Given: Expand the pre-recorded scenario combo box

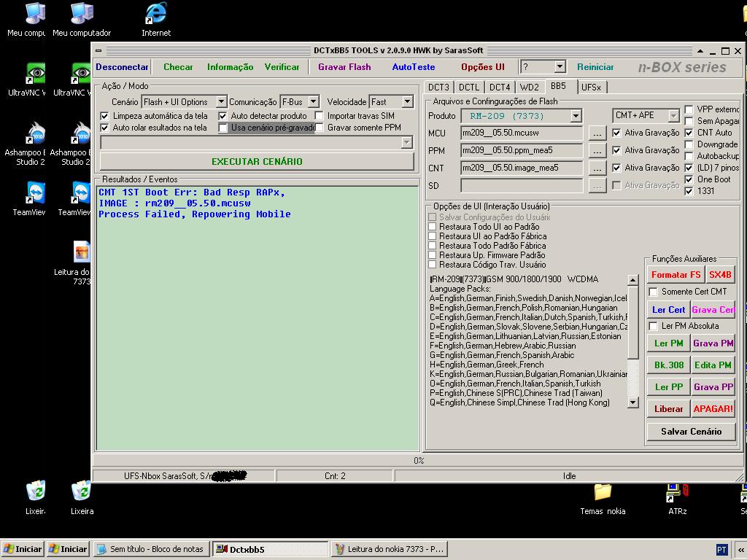Looking at the screenshot, I should point(406,142).
